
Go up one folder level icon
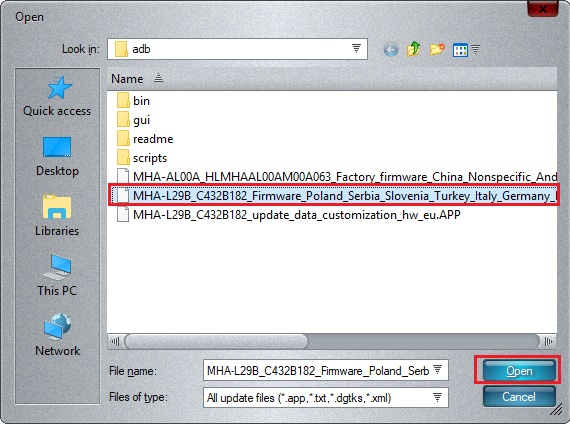click(413, 49)
